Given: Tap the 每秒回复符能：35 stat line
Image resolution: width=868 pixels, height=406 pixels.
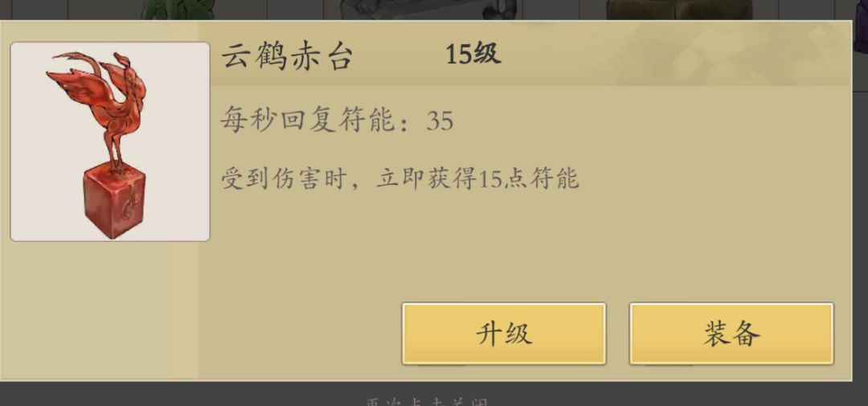Looking at the screenshot, I should pos(337,121).
